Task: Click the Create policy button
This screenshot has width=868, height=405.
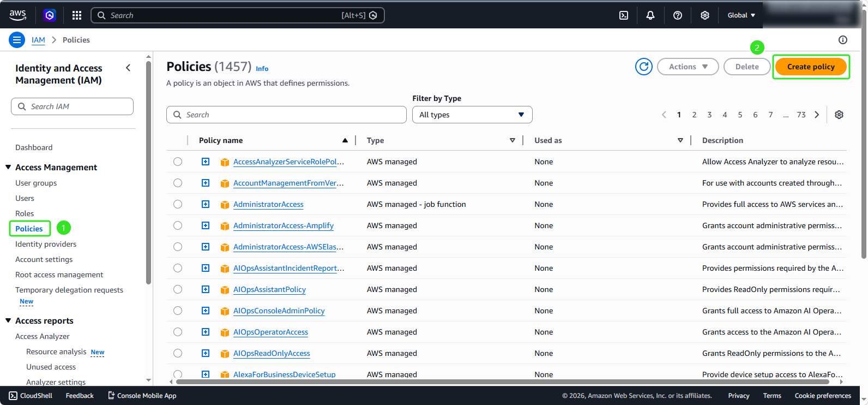Action: coord(811,67)
